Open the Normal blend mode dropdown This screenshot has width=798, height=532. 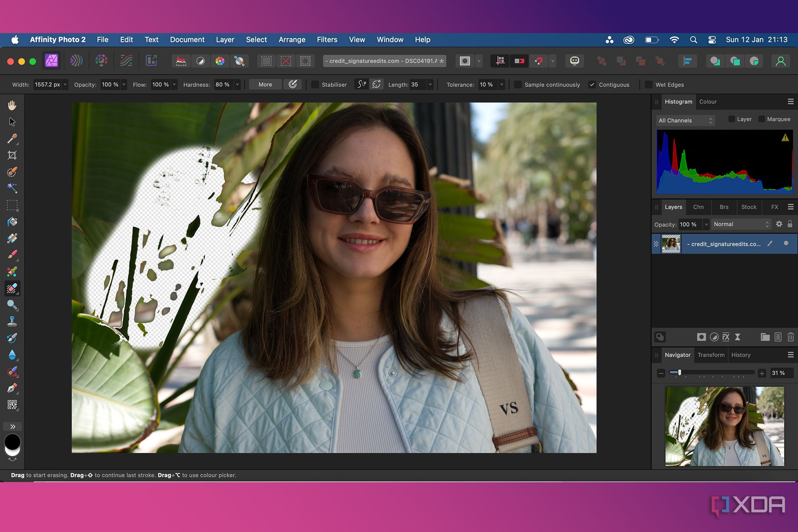pos(741,224)
